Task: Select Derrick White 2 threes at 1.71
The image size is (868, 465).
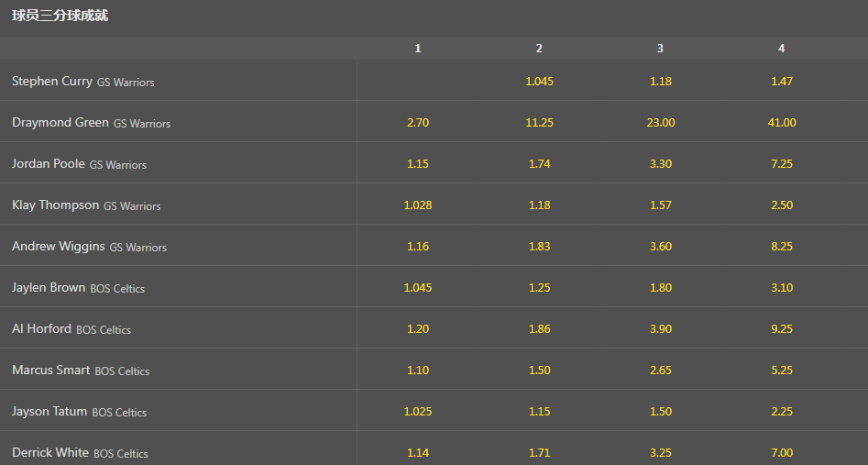Action: click(x=539, y=453)
